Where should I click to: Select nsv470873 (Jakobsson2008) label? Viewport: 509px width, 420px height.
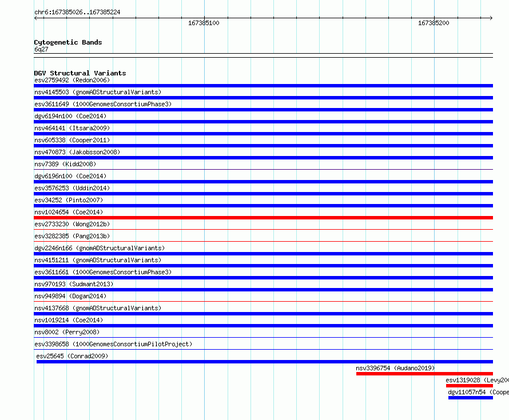(x=77, y=152)
